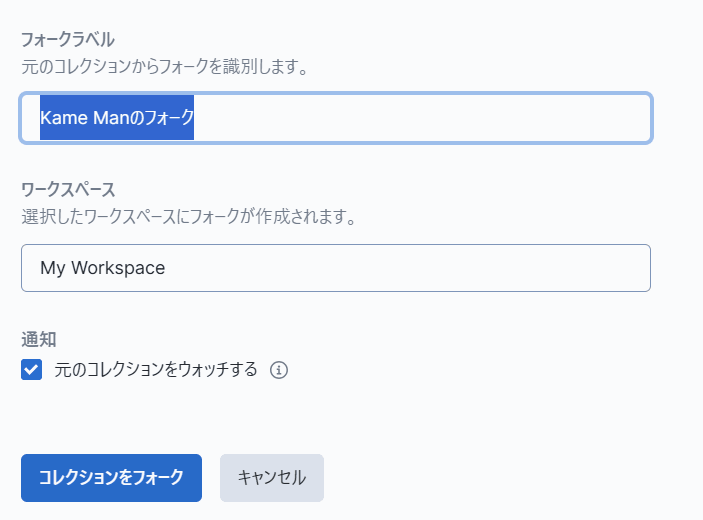Screen dimensions: 703x520
Task: Click the フォークラベル heading
Action: point(68,40)
